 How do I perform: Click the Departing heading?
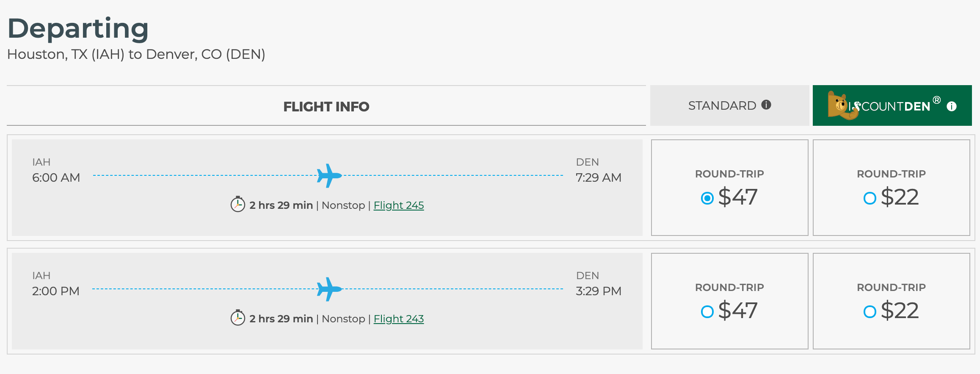point(78,29)
